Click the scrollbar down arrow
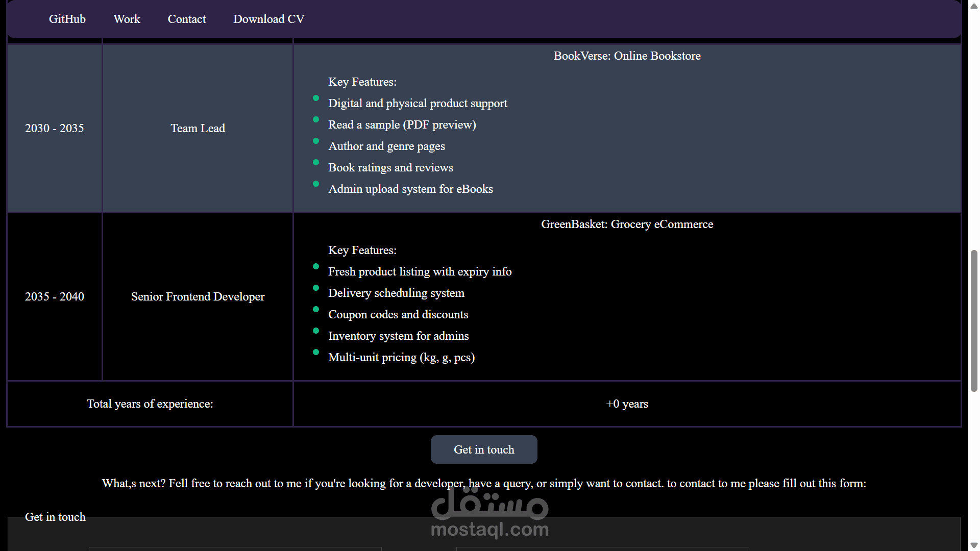 [x=974, y=545]
